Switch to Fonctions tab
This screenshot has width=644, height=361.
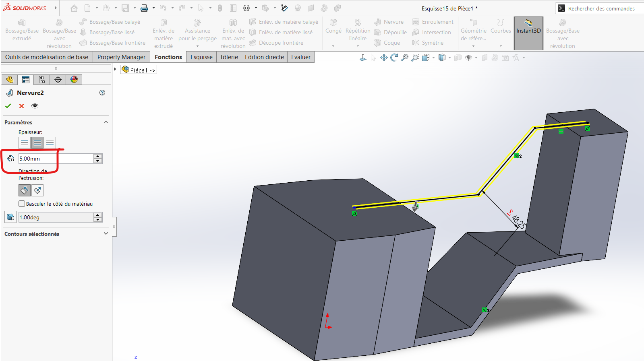pyautogui.click(x=168, y=57)
